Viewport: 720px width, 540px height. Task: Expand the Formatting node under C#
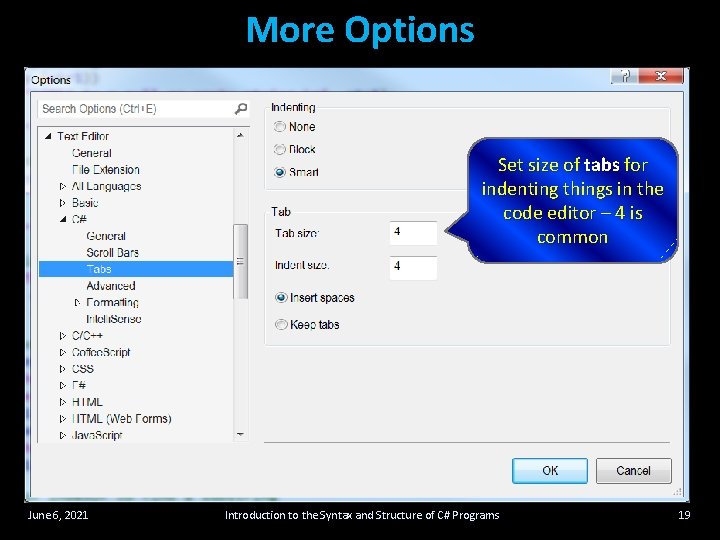click(x=77, y=302)
